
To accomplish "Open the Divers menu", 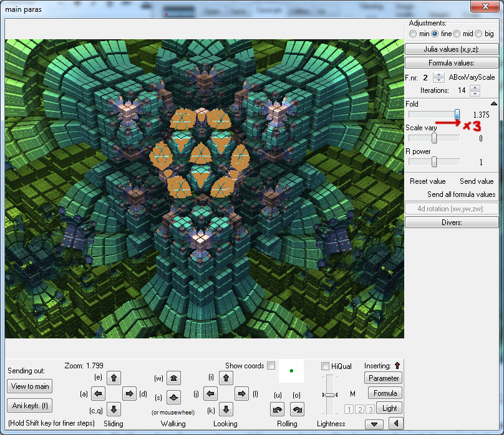I will 451,222.
